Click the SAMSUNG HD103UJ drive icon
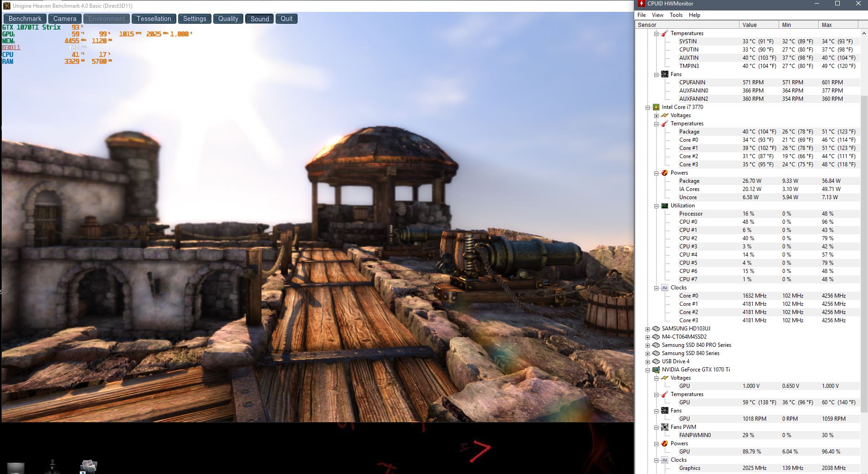 pos(656,329)
